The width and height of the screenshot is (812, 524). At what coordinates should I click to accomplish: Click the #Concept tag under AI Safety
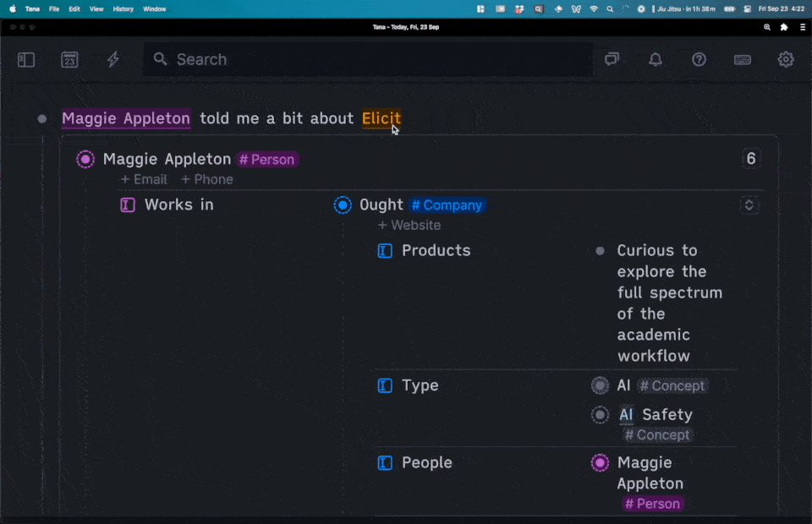[658, 435]
